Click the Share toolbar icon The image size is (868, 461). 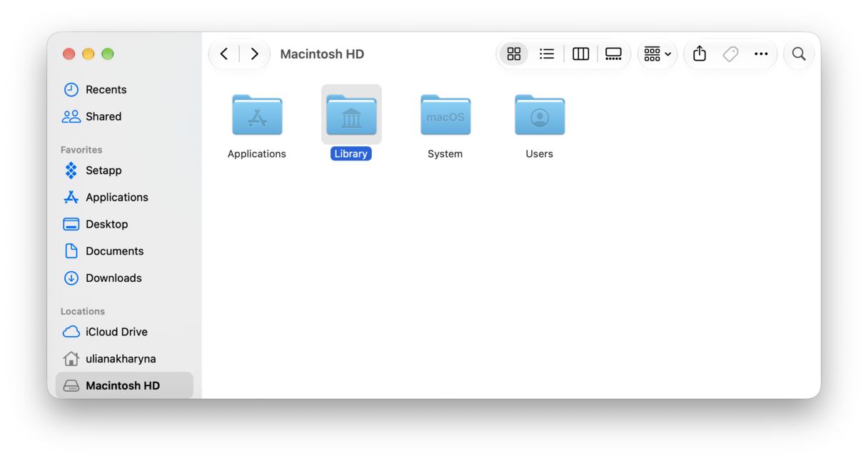coord(700,54)
